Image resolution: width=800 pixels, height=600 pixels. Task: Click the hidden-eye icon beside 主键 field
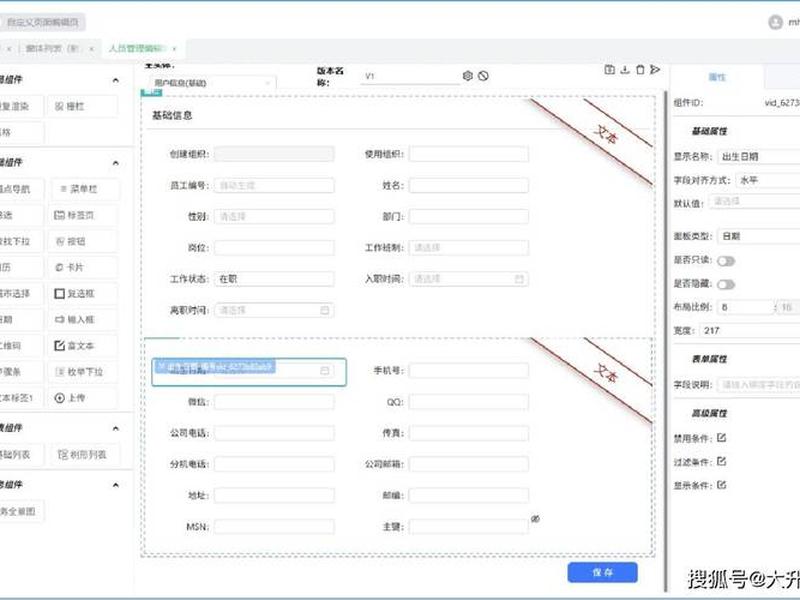535,519
